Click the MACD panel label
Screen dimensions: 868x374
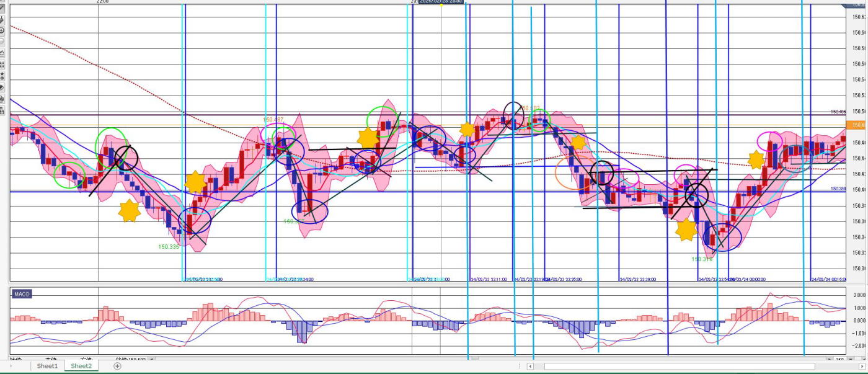22,293
